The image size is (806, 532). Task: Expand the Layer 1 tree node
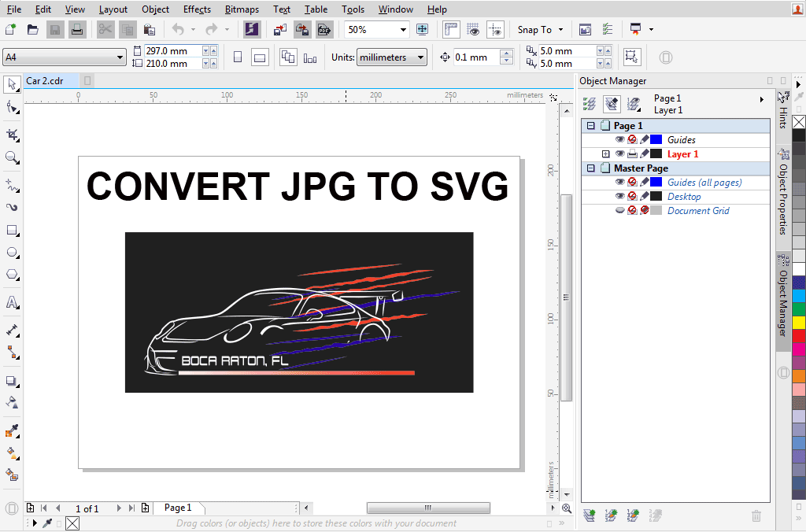point(605,154)
